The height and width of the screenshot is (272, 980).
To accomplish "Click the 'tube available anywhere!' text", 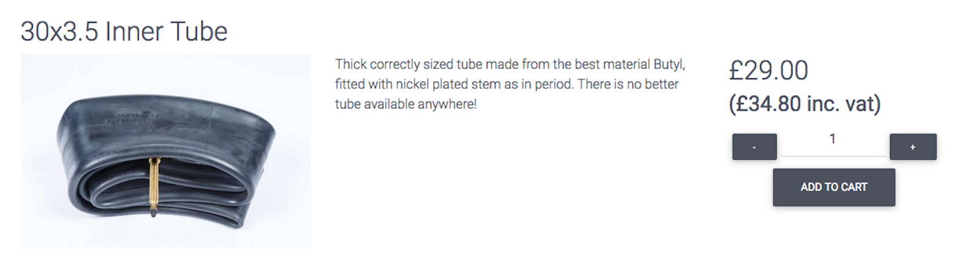I will click(x=405, y=104).
